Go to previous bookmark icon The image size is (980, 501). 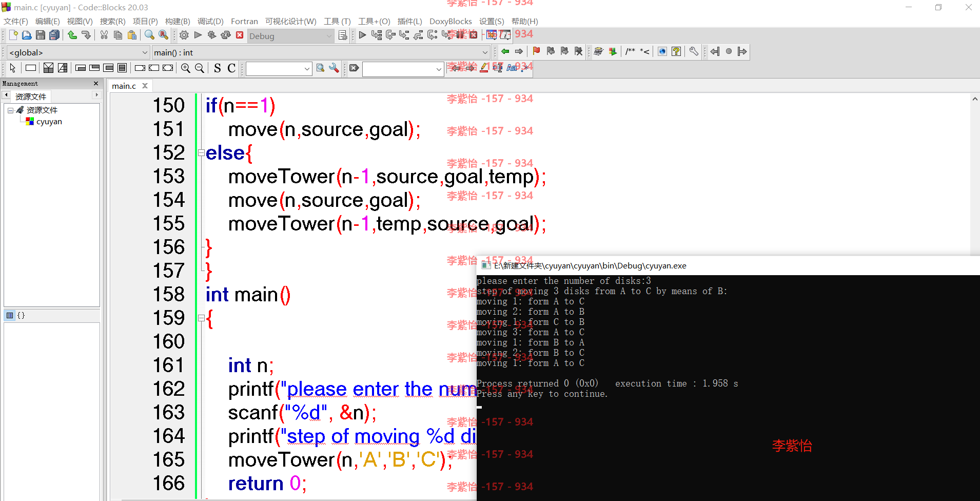[551, 51]
